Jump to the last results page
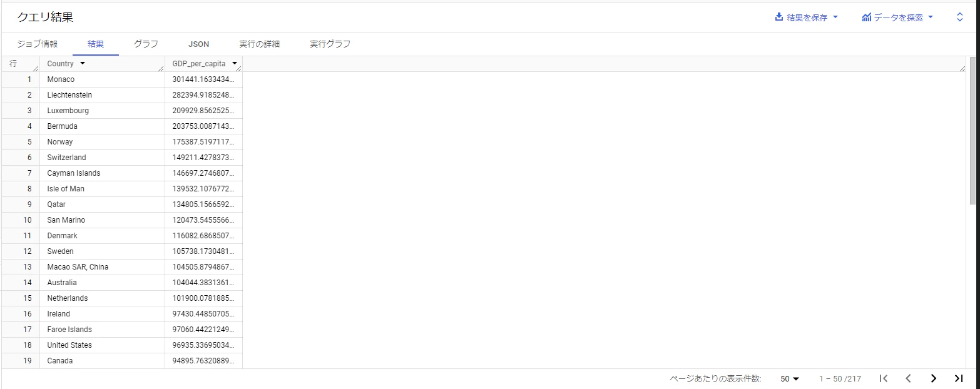Viewport: 980px width, 389px height. (959, 378)
